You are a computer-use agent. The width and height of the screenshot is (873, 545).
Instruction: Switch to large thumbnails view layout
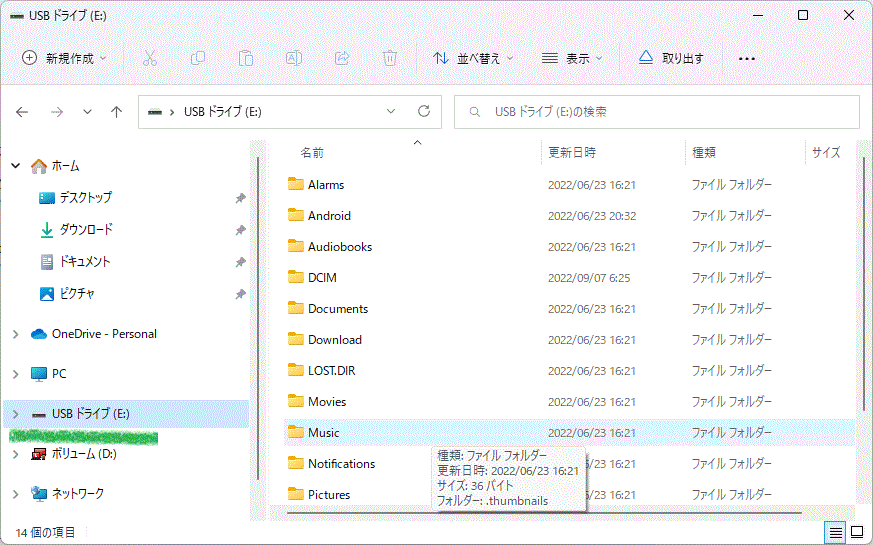click(x=857, y=531)
